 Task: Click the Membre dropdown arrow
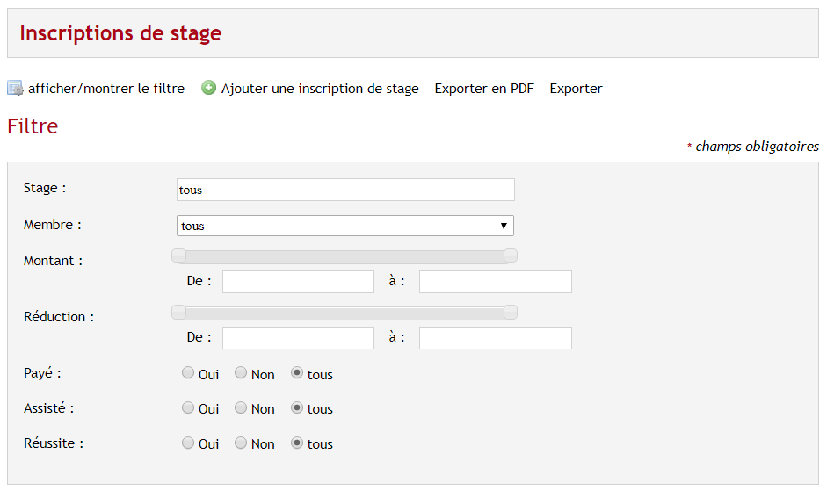[x=504, y=226]
